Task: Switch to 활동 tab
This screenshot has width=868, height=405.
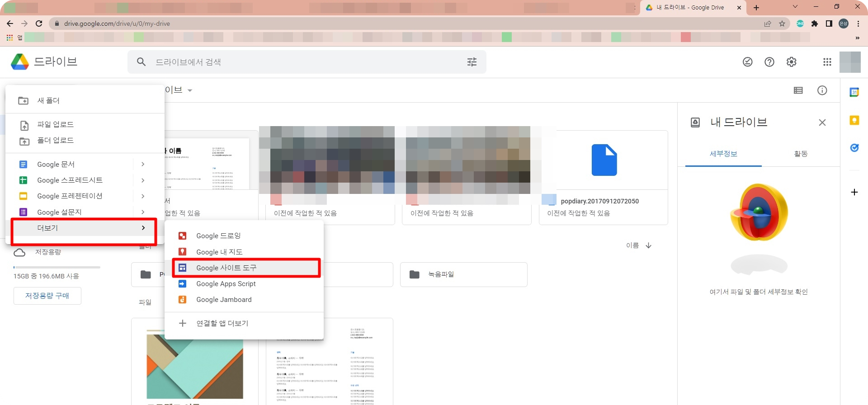Action: pos(801,154)
